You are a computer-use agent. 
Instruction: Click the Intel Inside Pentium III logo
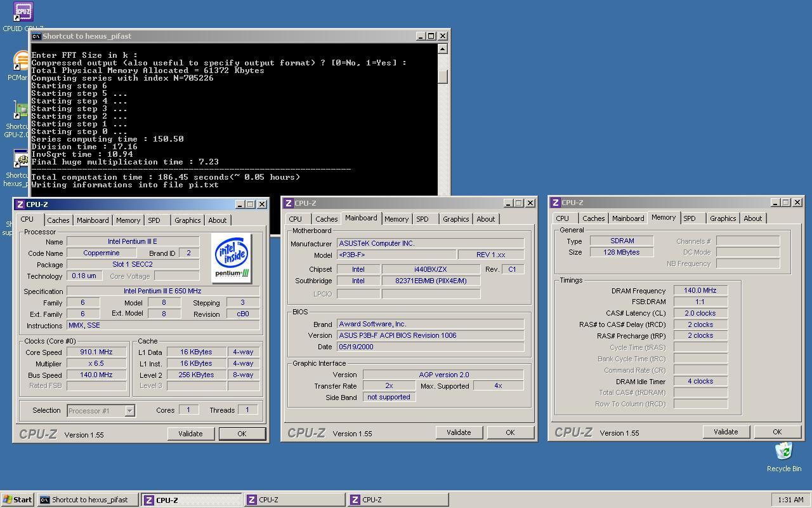pos(232,257)
